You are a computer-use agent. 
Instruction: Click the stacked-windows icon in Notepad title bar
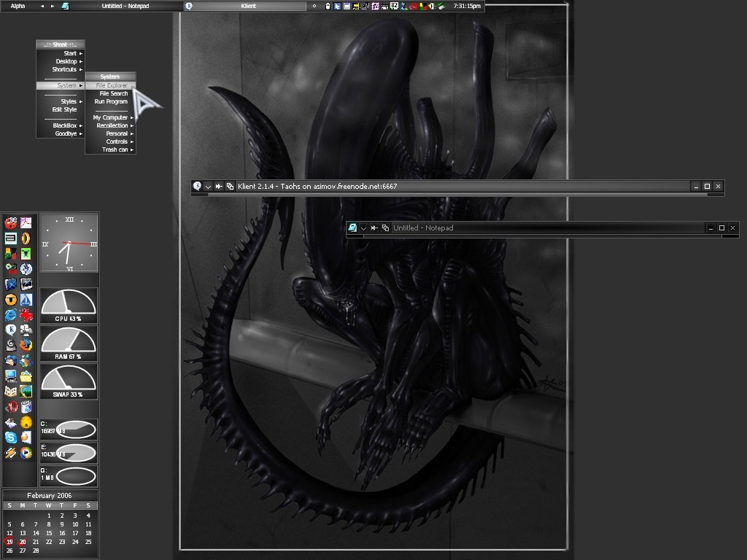[385, 227]
